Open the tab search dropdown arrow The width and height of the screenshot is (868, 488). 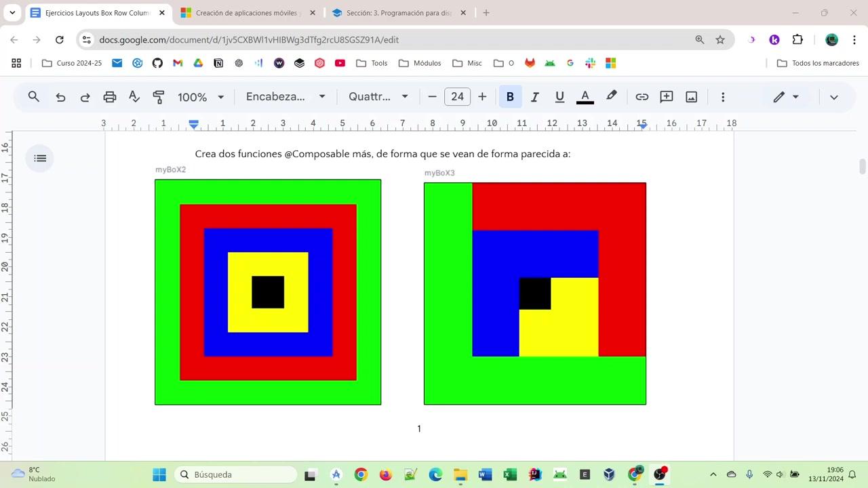tap(12, 13)
